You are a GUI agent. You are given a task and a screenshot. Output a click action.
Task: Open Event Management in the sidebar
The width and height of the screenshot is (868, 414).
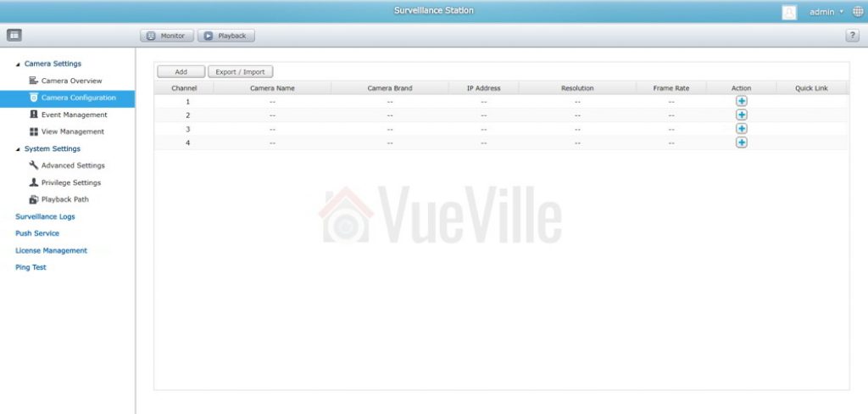click(74, 115)
